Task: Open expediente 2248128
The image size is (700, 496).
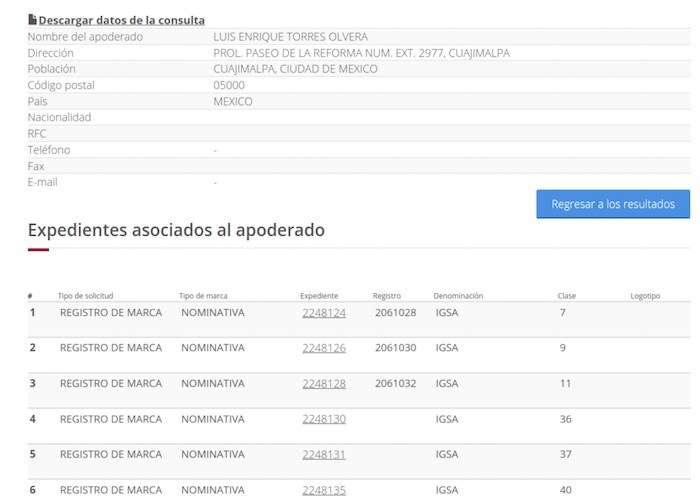Action: 324,384
